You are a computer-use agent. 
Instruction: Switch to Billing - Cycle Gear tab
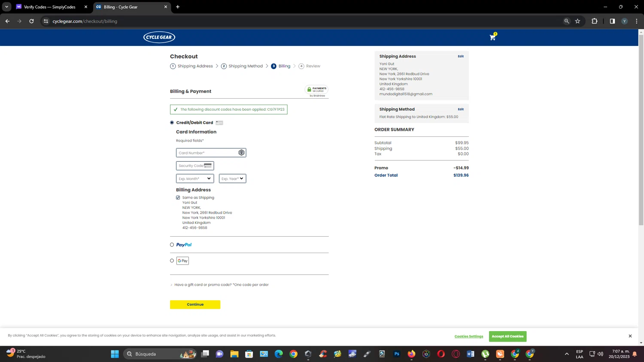point(129,7)
